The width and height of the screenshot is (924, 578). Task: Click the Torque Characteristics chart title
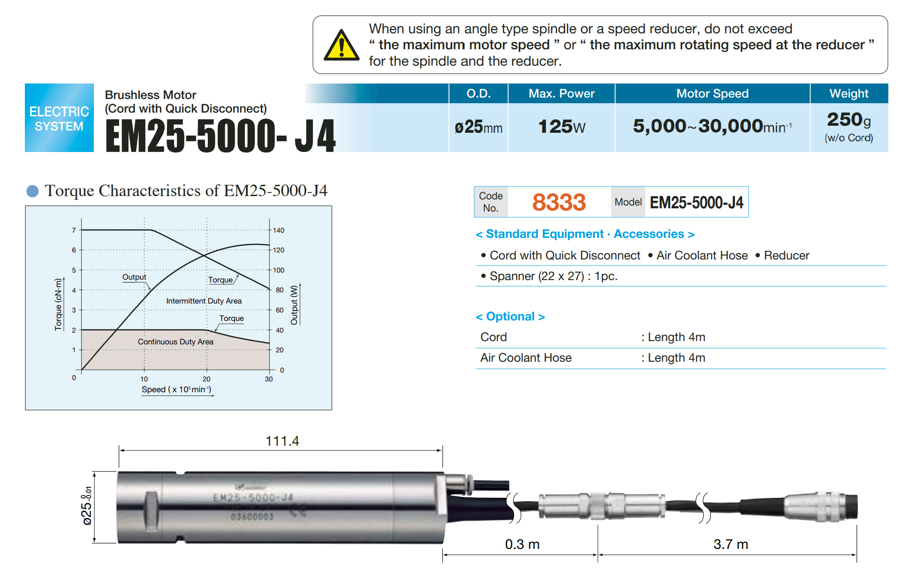186,190
